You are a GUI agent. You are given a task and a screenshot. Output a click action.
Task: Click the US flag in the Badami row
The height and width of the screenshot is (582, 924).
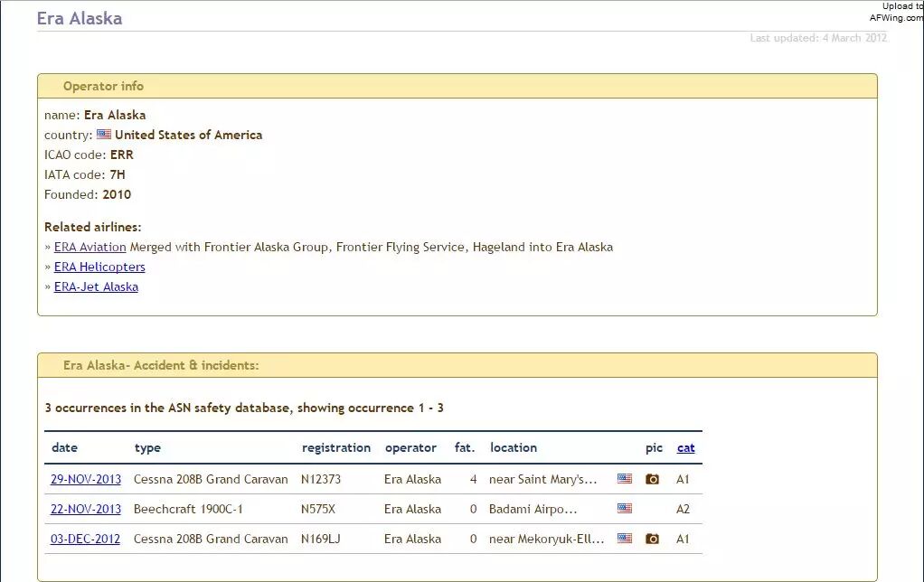coord(625,509)
